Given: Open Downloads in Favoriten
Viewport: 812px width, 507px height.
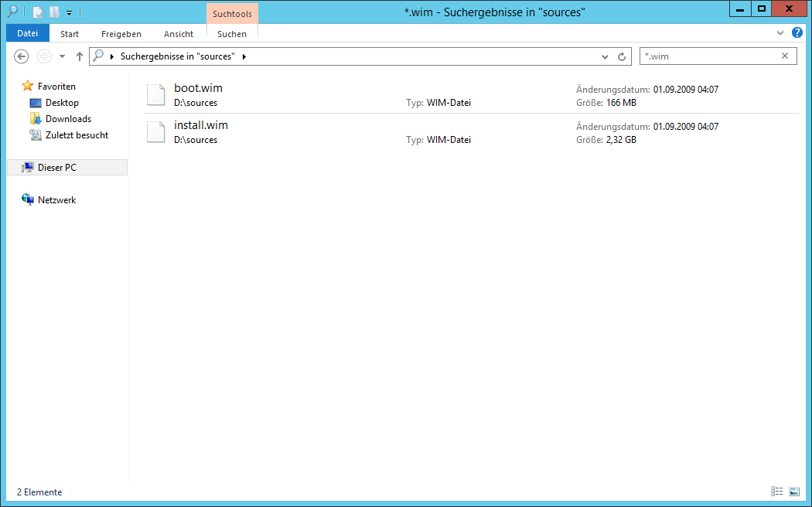Looking at the screenshot, I should click(68, 119).
